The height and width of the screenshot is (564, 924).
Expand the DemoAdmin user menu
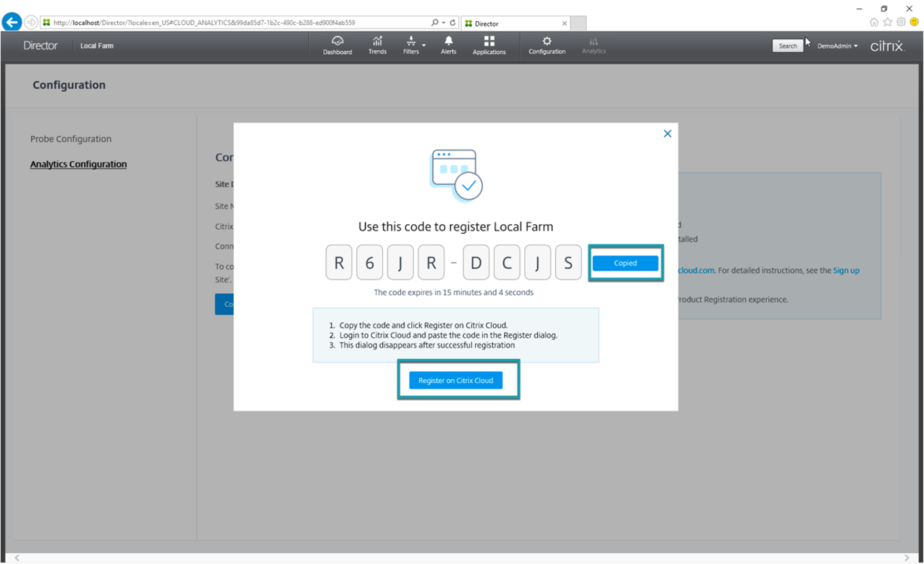coord(837,46)
